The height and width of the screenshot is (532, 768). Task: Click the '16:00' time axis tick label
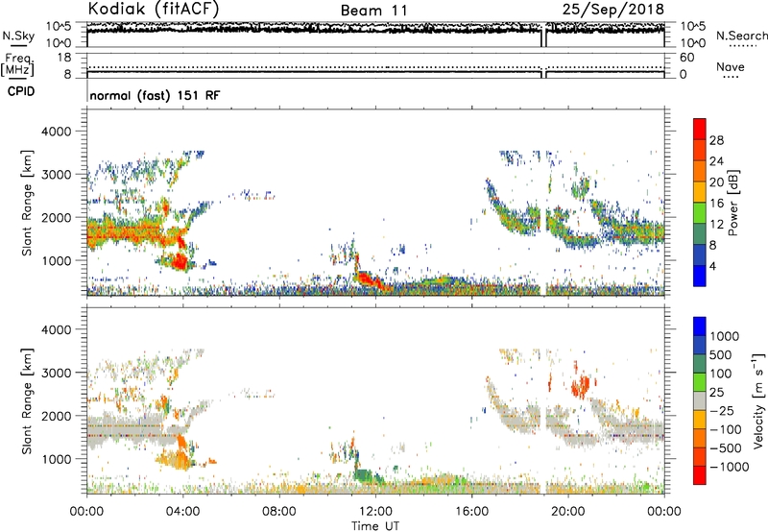(472, 512)
